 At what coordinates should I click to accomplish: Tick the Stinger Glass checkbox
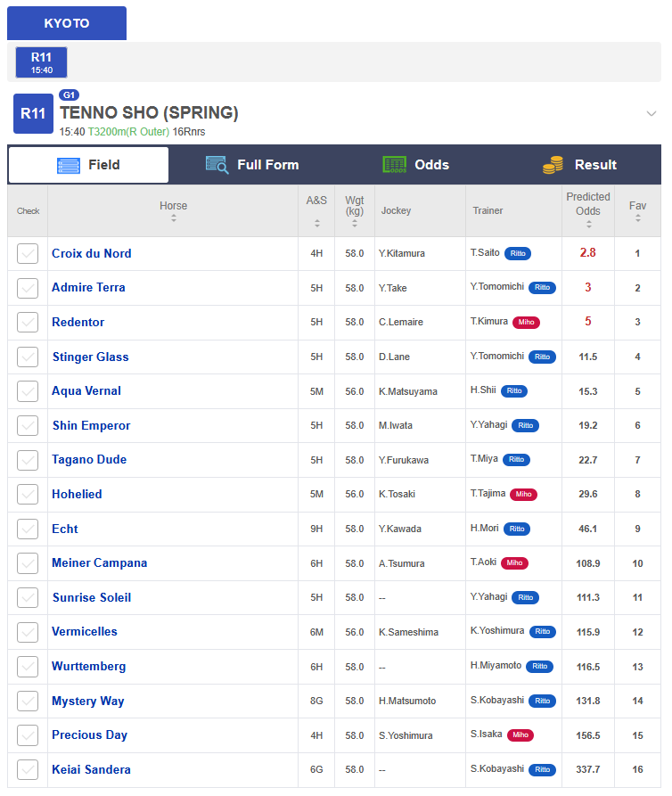(28, 357)
